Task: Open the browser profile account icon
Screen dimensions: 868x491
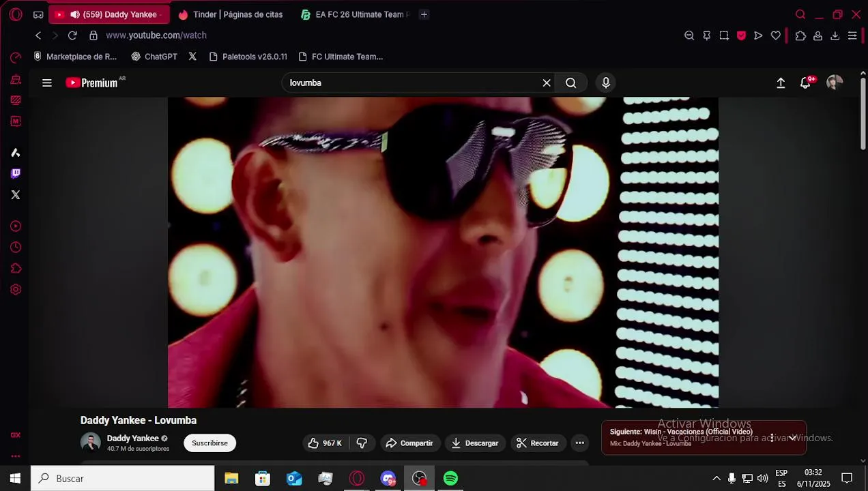Action: coord(818,35)
